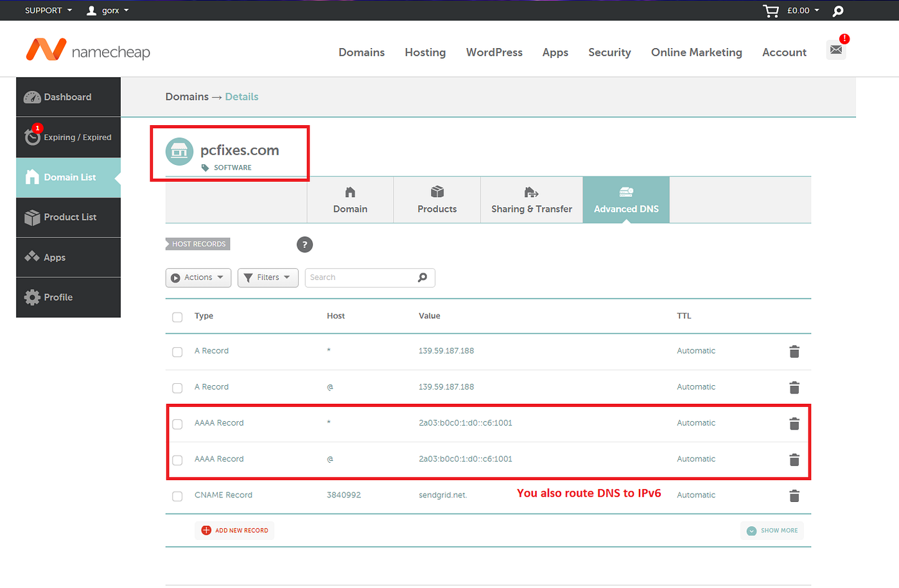Check the @ AAAA Record checkbox

coord(177,460)
